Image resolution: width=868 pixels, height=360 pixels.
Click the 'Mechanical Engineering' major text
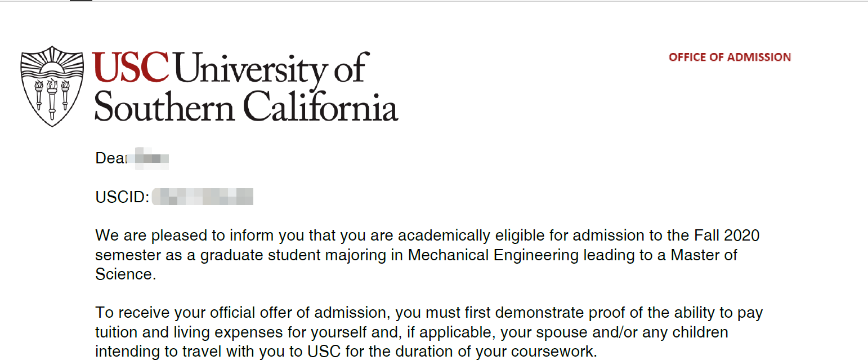coord(493,255)
